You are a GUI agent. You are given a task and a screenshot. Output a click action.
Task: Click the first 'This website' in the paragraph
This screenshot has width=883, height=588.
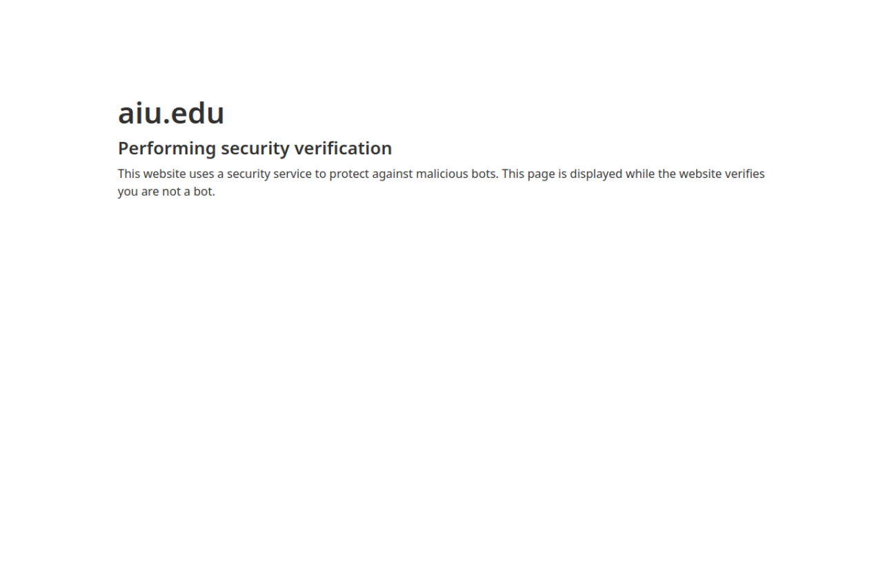[152, 174]
